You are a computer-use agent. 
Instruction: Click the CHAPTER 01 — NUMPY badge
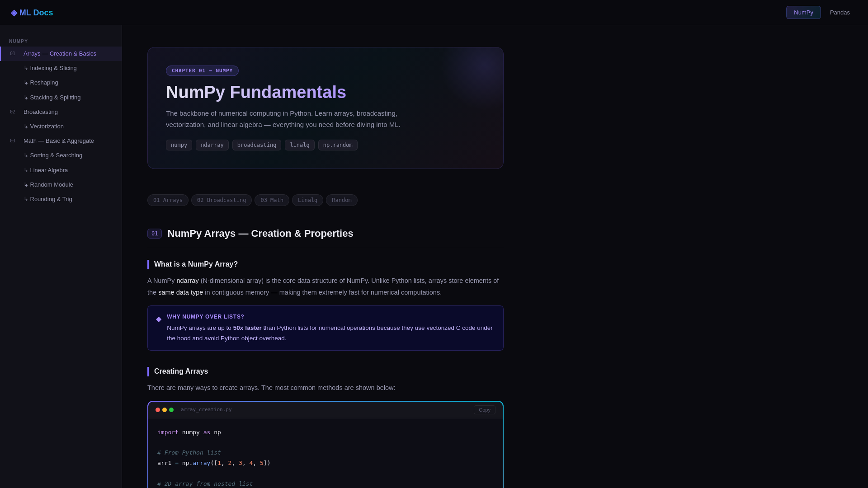point(202,70)
